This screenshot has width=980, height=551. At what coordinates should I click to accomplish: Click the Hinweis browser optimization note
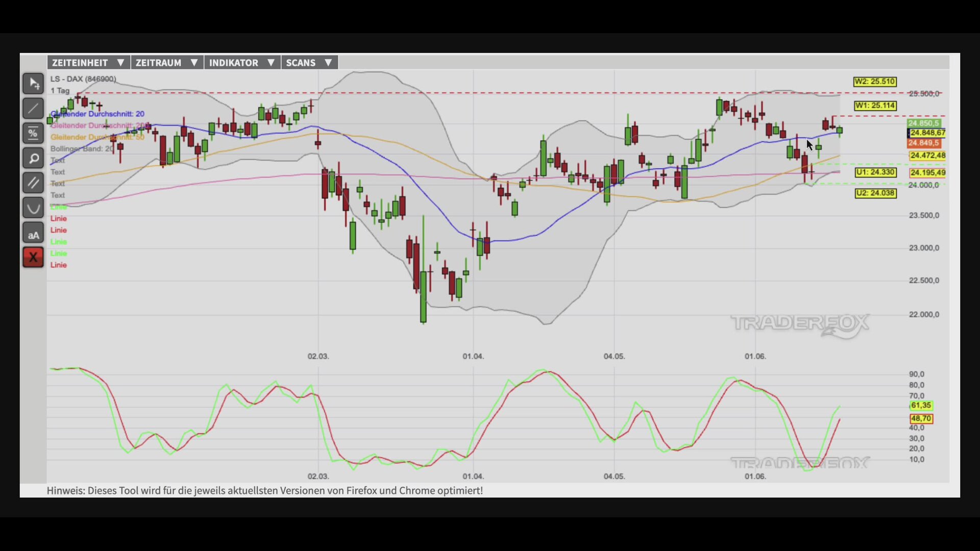(x=264, y=491)
